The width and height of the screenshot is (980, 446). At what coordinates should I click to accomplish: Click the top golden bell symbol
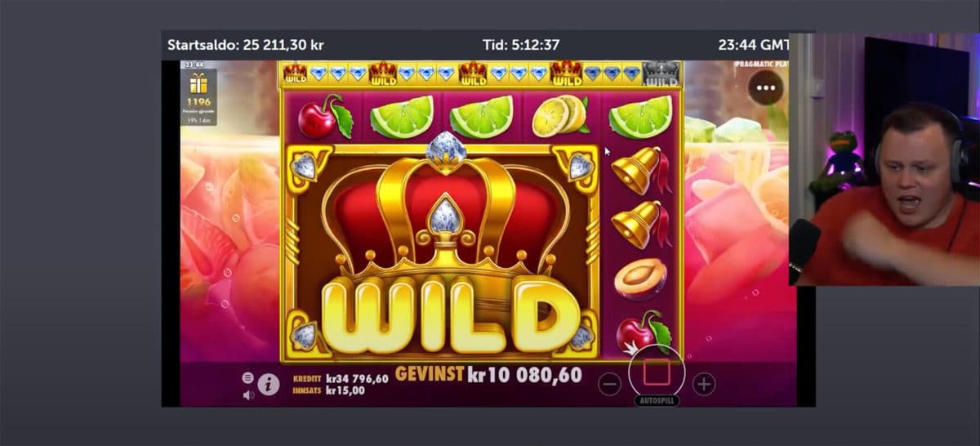tap(641, 169)
